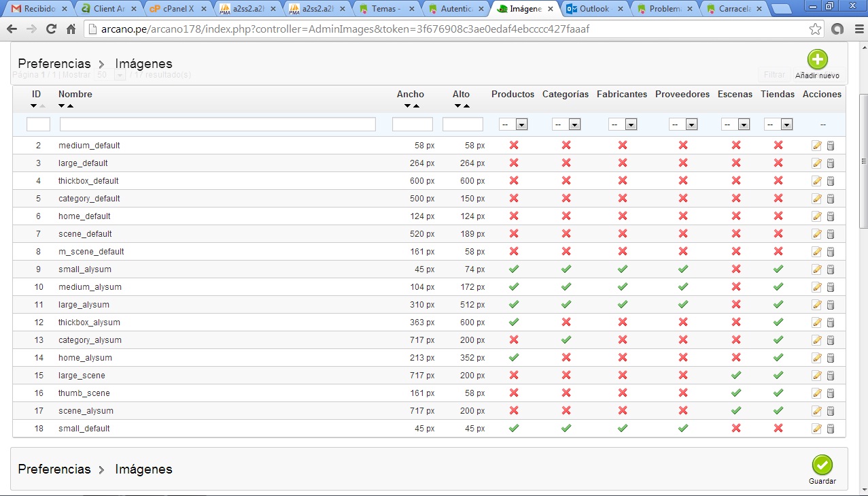
Task: Open the Proveedores filter dropdown
Action: click(x=683, y=125)
